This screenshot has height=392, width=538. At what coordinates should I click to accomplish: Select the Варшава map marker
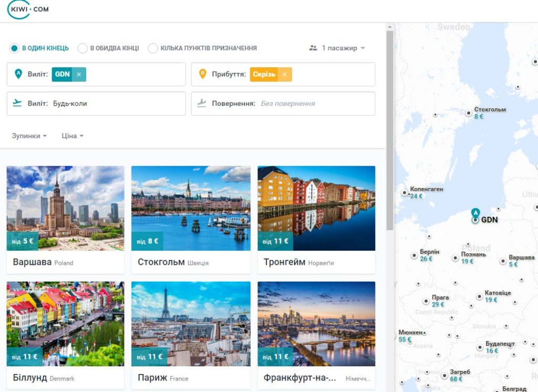click(503, 261)
